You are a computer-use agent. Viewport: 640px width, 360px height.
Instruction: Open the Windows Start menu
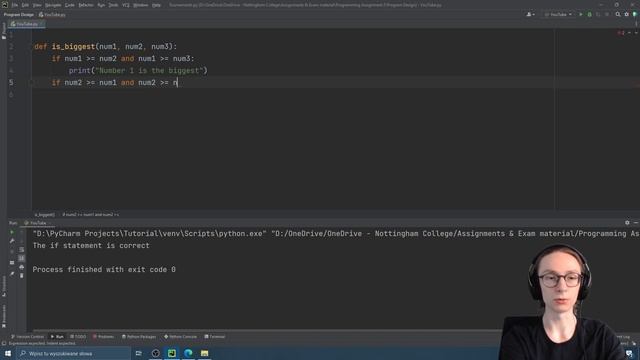[8, 353]
